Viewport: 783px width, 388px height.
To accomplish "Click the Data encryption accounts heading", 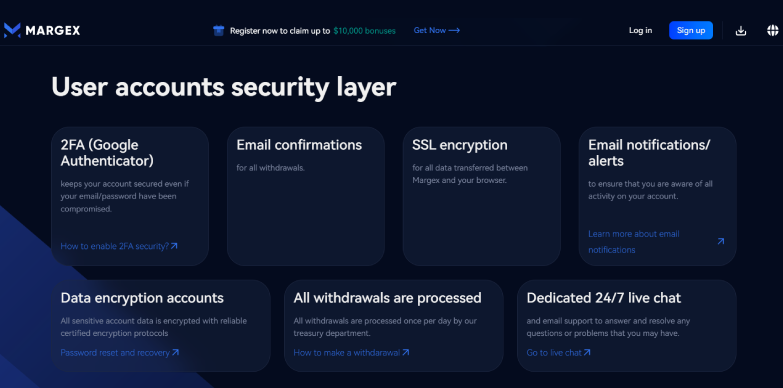I will click(x=142, y=298).
